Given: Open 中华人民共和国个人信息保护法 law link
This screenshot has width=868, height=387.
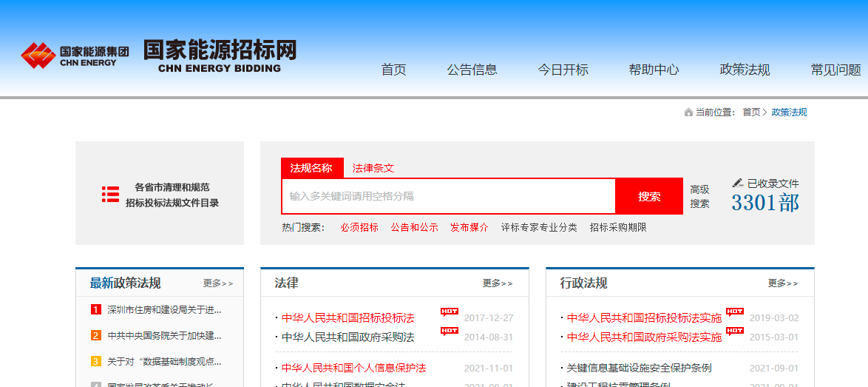Looking at the screenshot, I should pos(353,368).
